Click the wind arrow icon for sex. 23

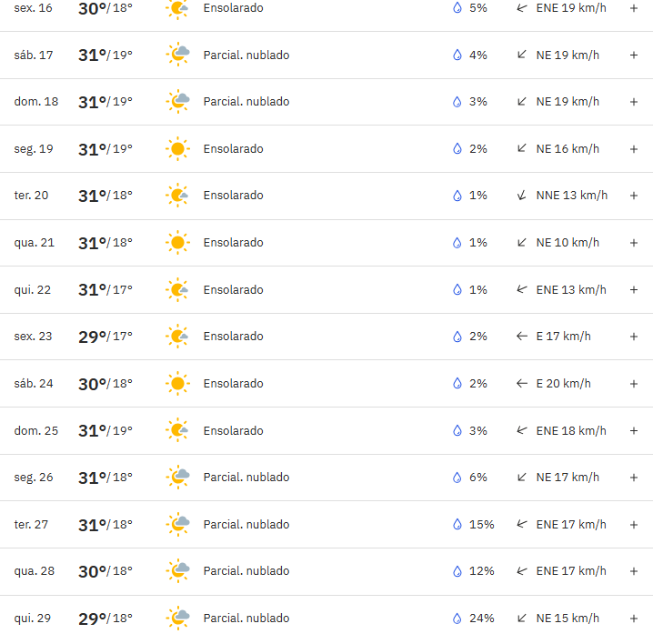(x=522, y=337)
